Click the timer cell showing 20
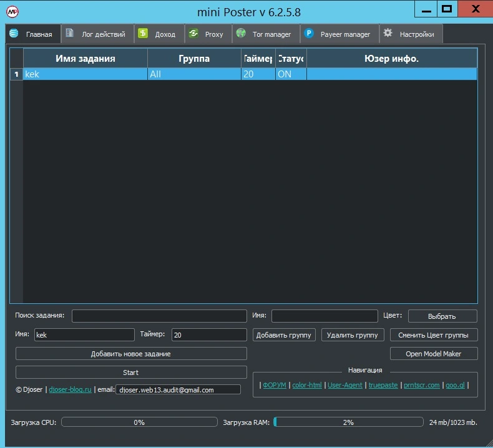 pos(258,74)
